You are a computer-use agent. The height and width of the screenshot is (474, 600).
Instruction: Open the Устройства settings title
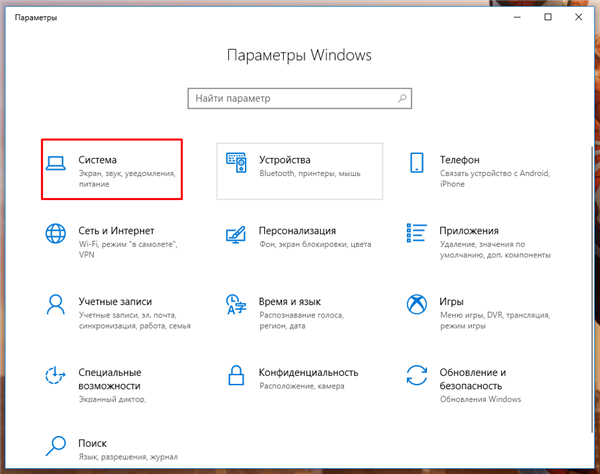(x=285, y=160)
